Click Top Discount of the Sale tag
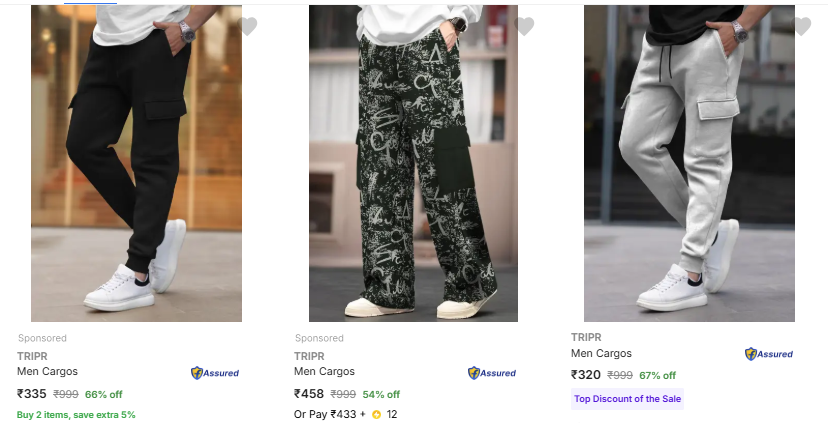 627,399
